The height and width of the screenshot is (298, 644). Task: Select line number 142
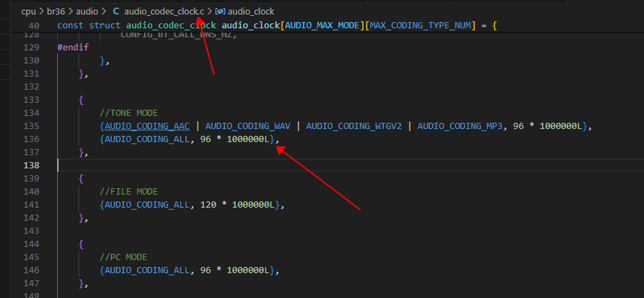point(31,218)
